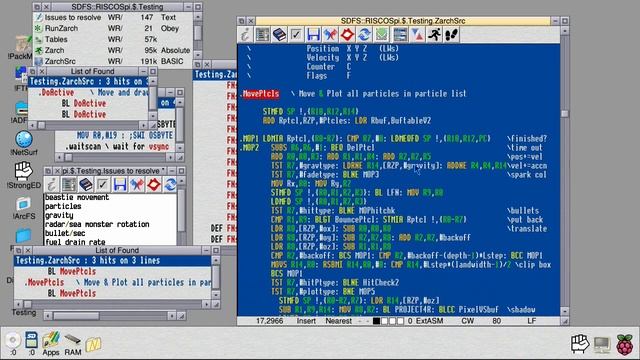Click 'beastie movement' line in Issues to resolve
The height and width of the screenshot is (360, 640).
[x=77, y=197]
